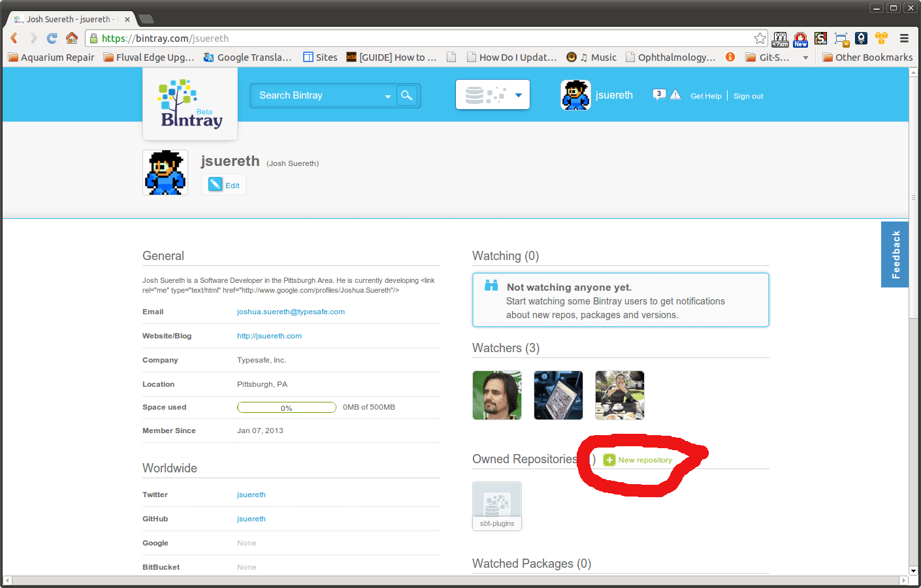Open the sbt-plugins repository thumbnail
Screen dimensions: 921x588
tap(497, 506)
